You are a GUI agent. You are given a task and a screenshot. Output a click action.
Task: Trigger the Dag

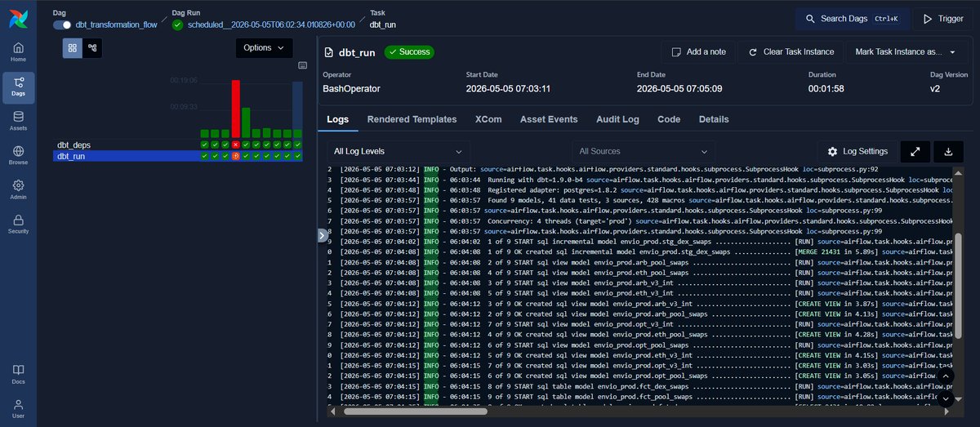pos(943,19)
